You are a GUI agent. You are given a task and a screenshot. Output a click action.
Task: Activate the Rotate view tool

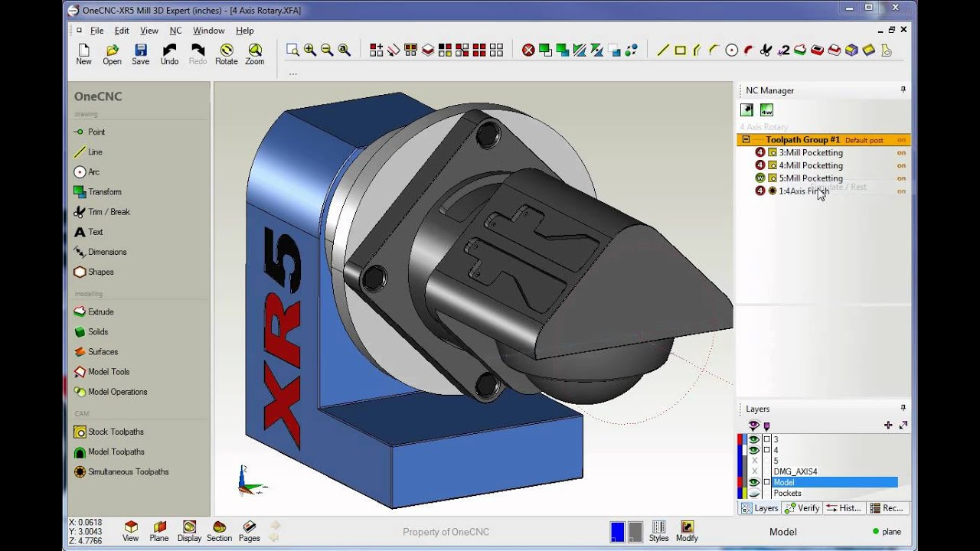226,54
